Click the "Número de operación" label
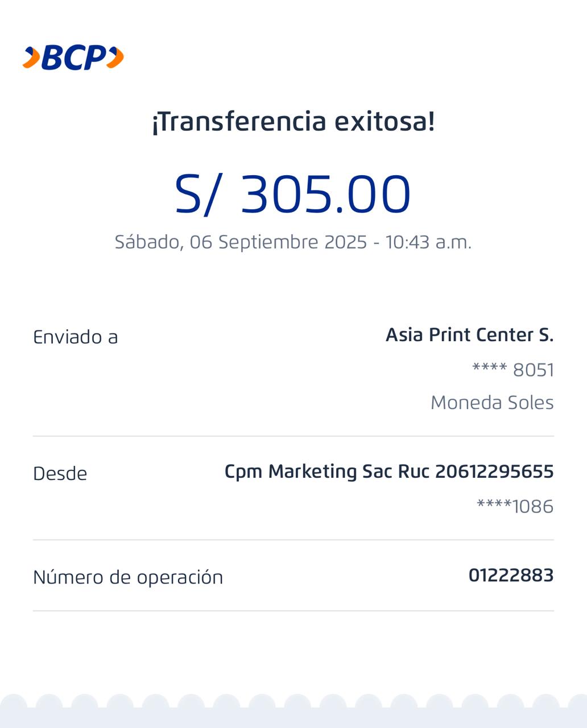Viewport: 587px width, 728px height. 128,577
